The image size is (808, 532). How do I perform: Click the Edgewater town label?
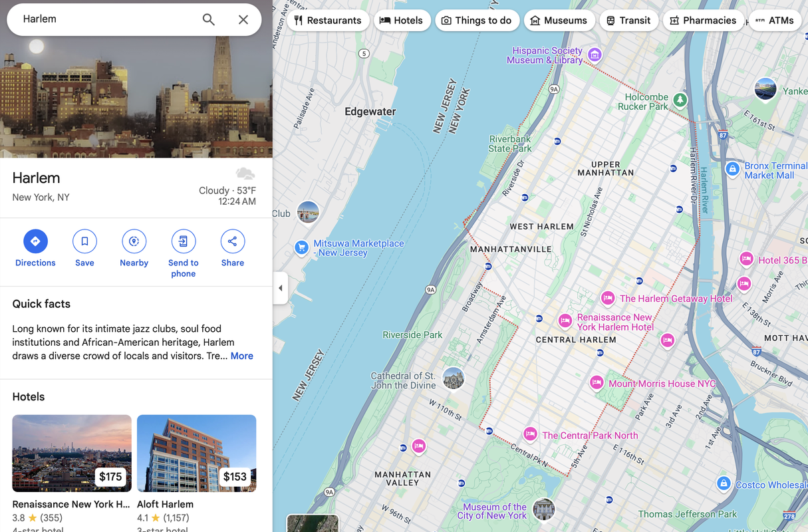[370, 112]
